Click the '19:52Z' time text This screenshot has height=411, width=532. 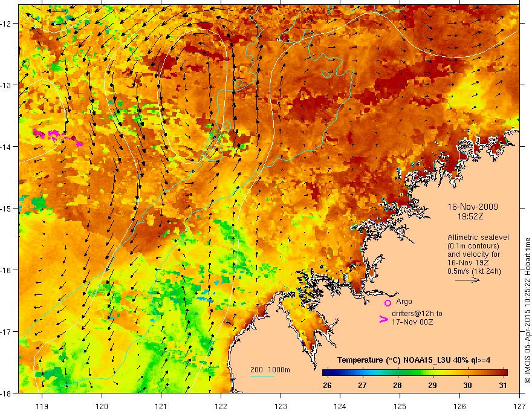click(x=470, y=216)
